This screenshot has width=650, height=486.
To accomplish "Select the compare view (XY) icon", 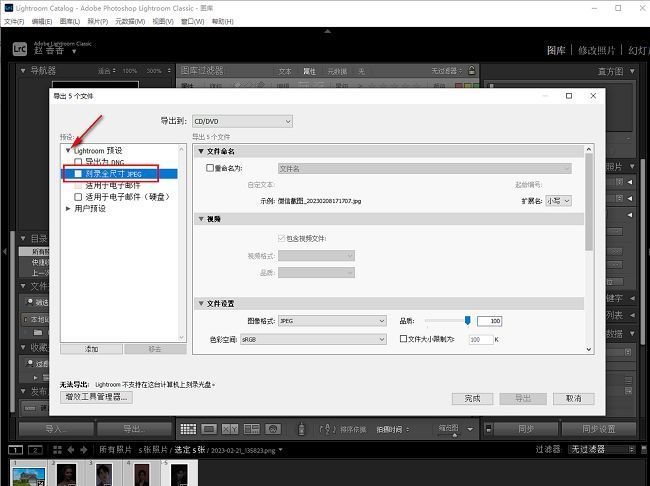I will click(230, 429).
